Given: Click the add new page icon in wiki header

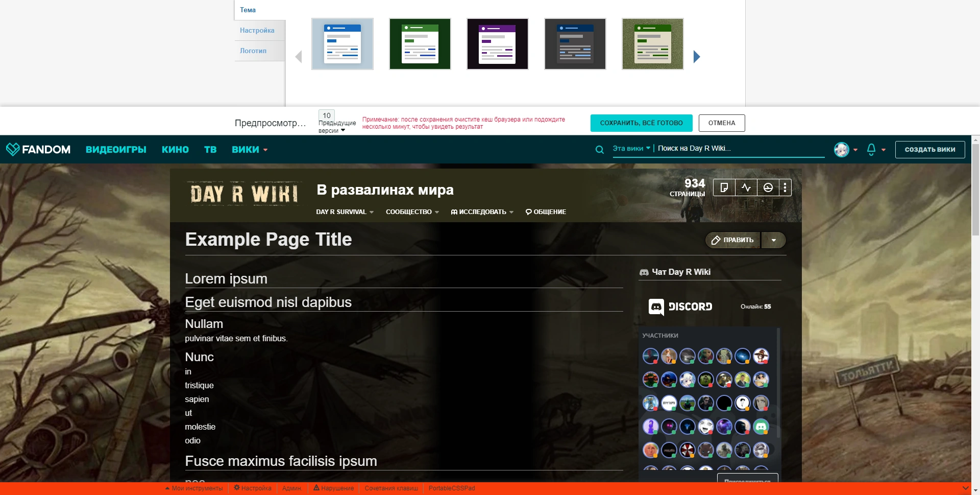Looking at the screenshot, I should pos(724,188).
